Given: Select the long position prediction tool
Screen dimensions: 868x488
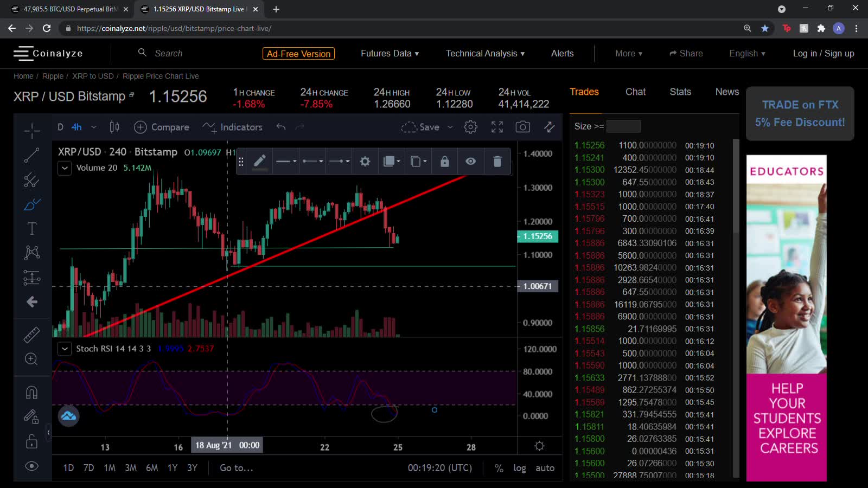Looking at the screenshot, I should [32, 278].
